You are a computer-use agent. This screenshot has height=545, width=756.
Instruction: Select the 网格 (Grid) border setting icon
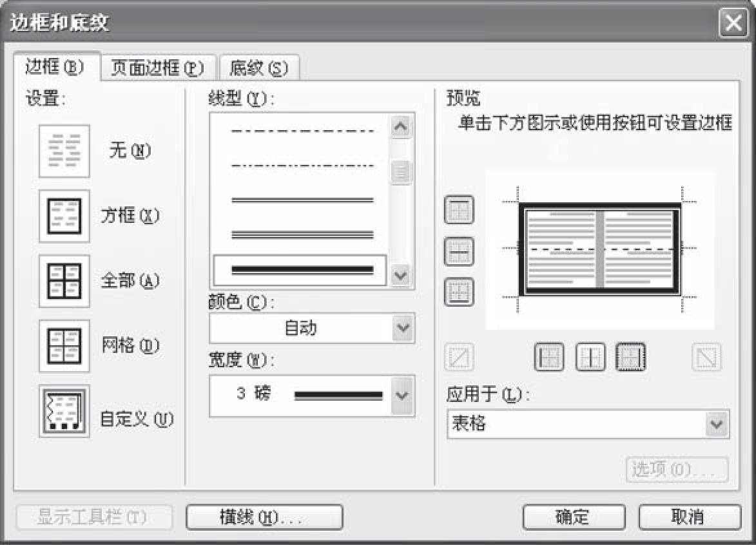pyautogui.click(x=64, y=346)
